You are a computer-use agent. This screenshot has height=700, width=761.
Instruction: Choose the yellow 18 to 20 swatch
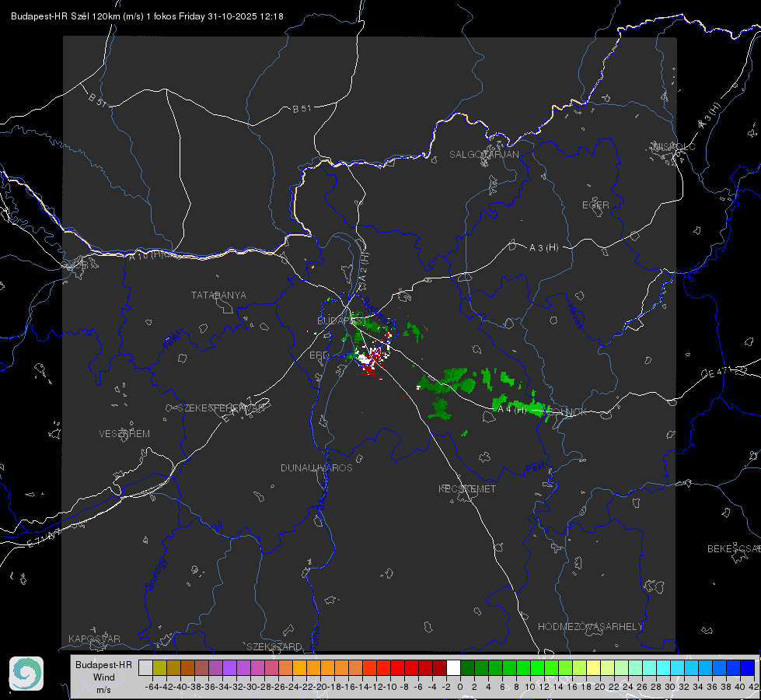[x=594, y=668]
